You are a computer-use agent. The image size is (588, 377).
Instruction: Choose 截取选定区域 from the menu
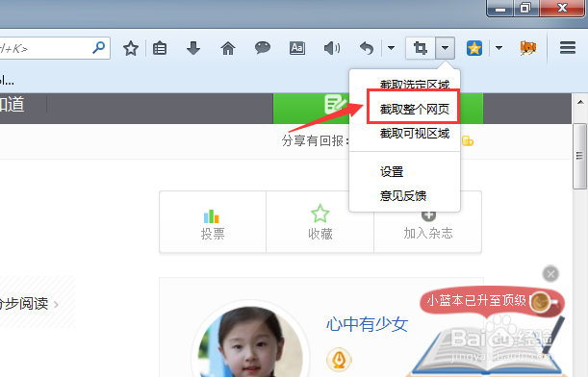click(415, 85)
